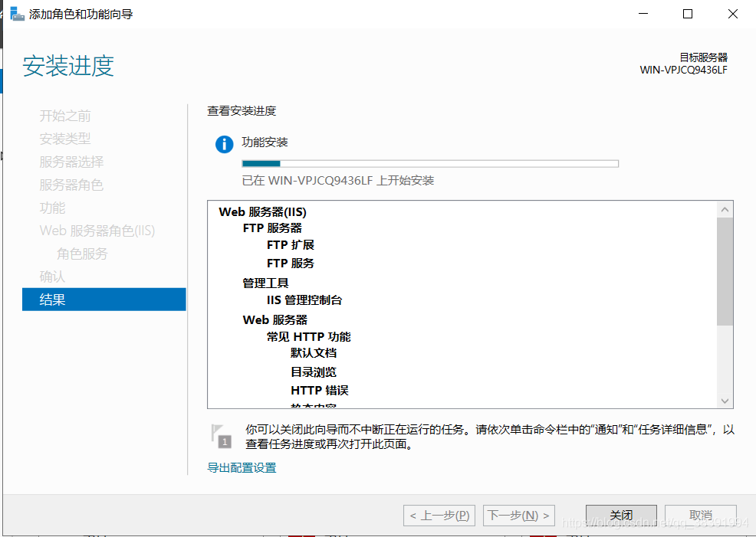Image resolution: width=756 pixels, height=537 pixels.
Task: Select the 结果 step in sidebar
Action: click(104, 300)
